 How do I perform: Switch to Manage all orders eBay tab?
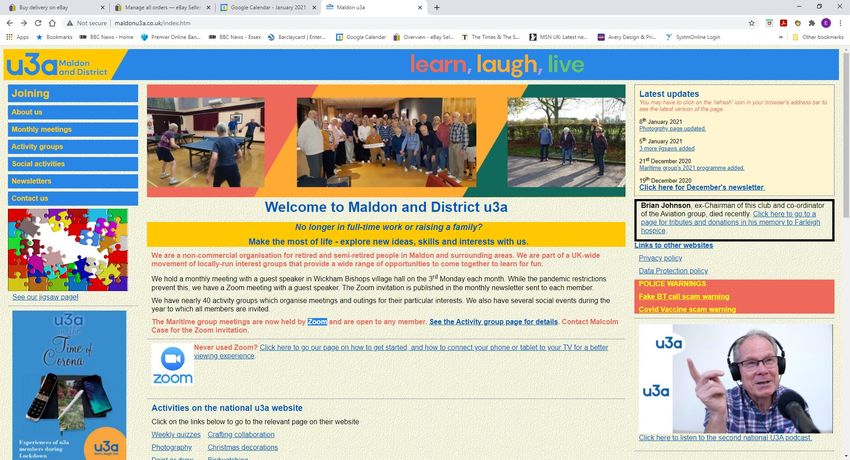(x=160, y=8)
